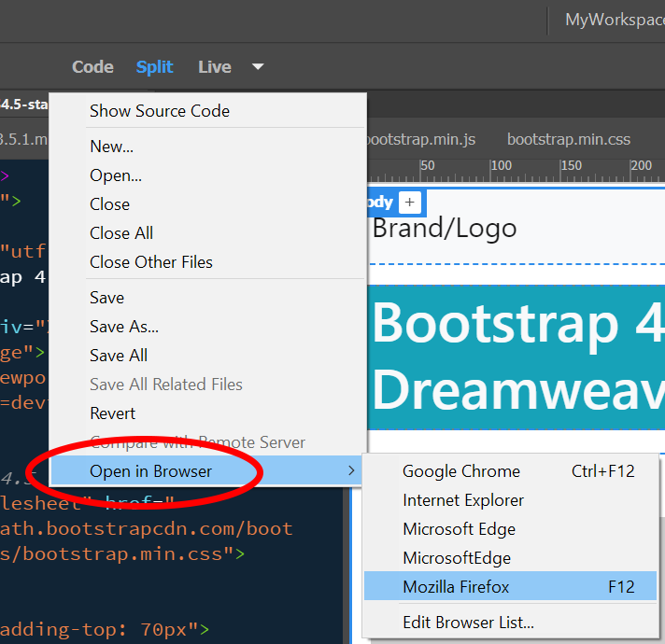
Task: Open the Live view options dropdown arrow
Action: coord(258,66)
